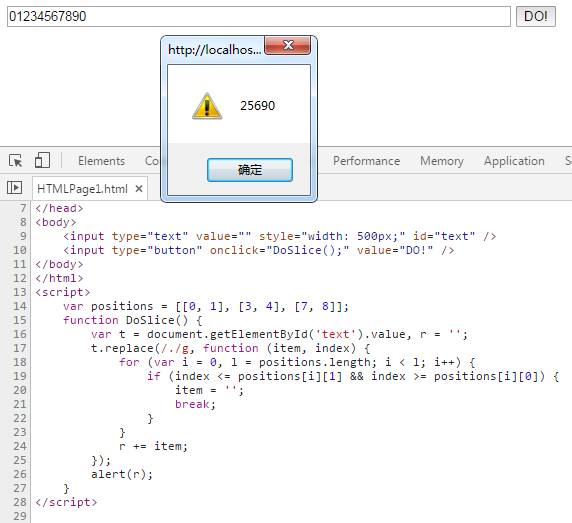Switch to the Performance tab

[366, 161]
